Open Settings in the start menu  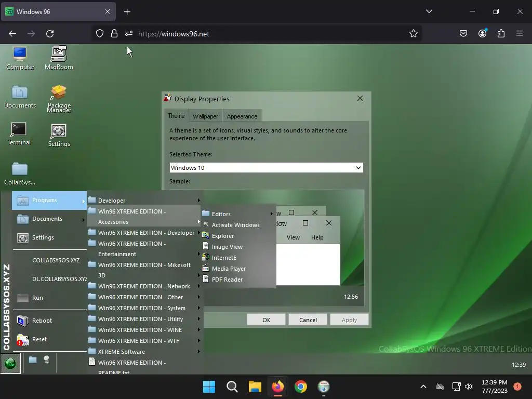click(x=49, y=237)
